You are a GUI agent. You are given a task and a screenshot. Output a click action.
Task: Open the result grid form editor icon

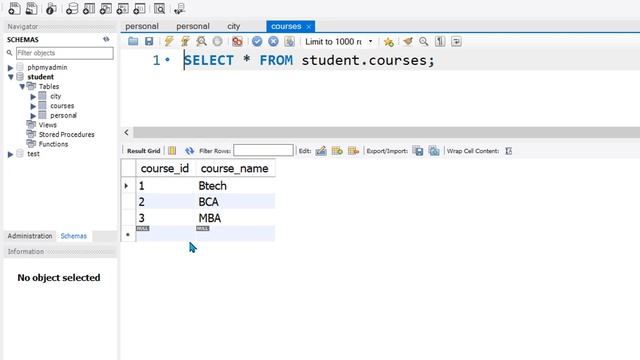pyautogui.click(x=172, y=151)
